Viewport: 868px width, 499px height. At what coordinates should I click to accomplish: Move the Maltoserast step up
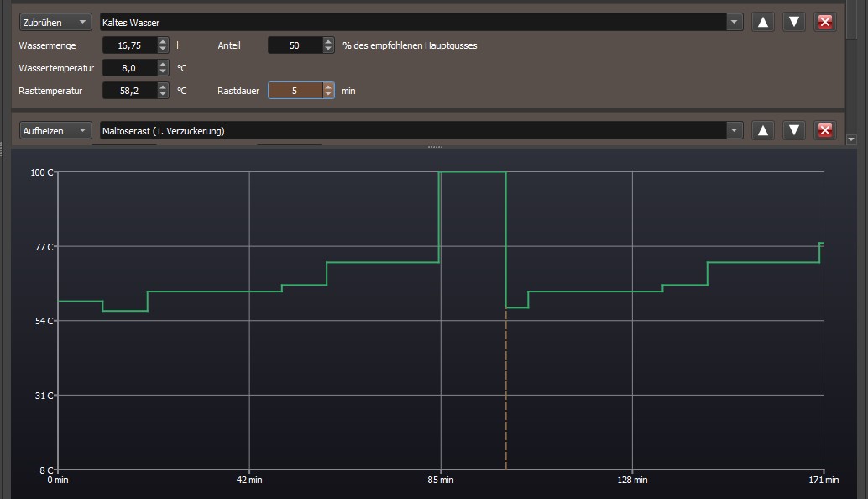(x=762, y=130)
